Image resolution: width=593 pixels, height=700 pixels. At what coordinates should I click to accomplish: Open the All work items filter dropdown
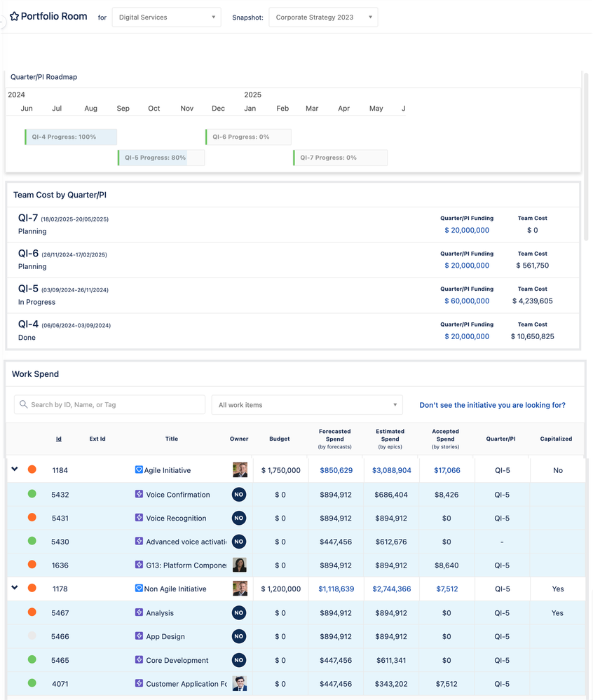[x=307, y=405]
